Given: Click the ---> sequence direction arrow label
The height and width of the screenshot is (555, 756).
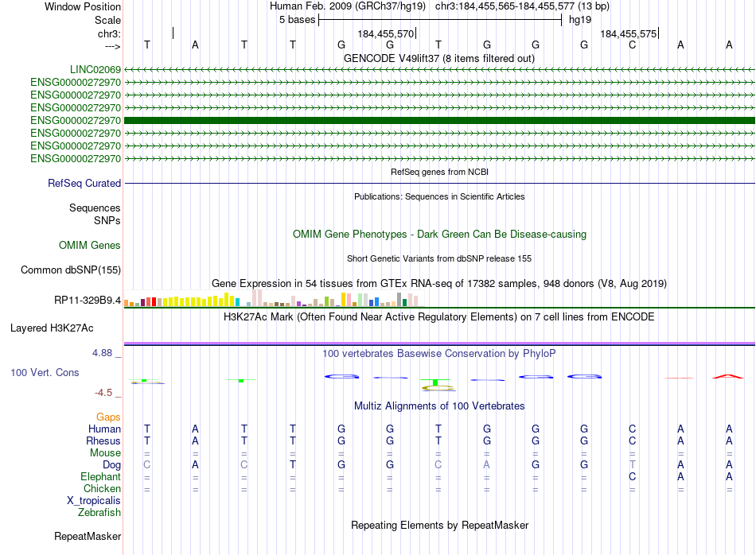Looking at the screenshot, I should [113, 46].
